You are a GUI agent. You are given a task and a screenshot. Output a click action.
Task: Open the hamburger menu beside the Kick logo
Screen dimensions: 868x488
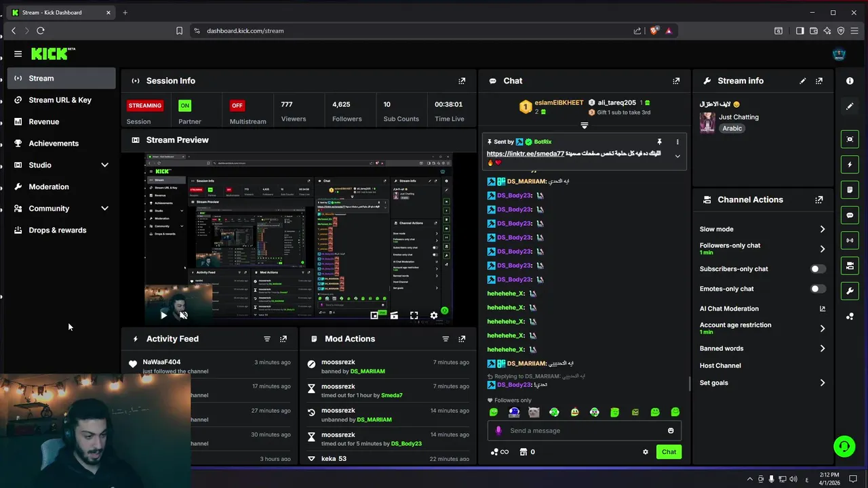[x=18, y=54]
